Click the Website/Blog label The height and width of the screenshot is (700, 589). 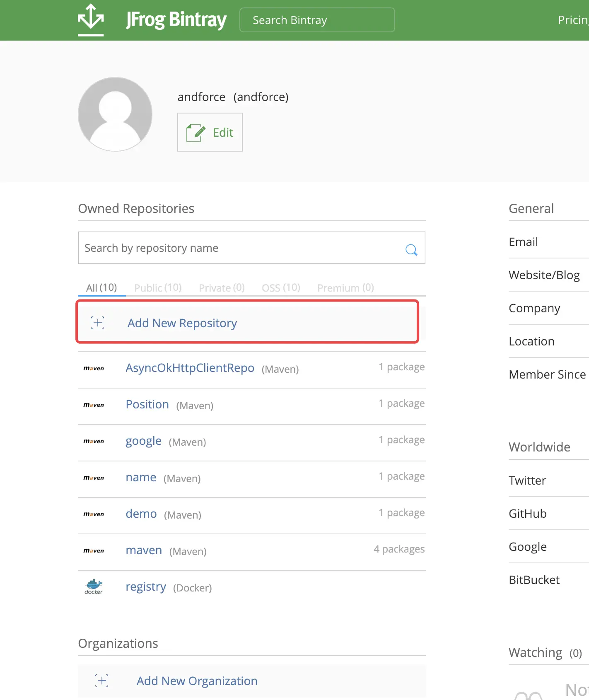point(544,275)
